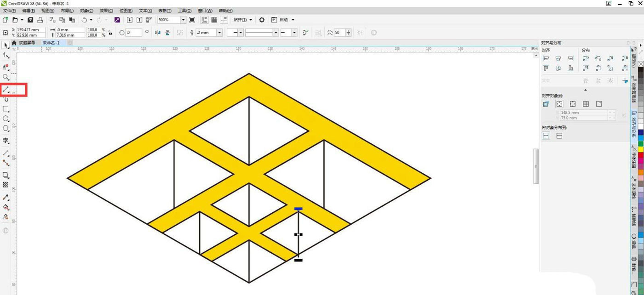Open the 效果 menu
Screen dimensions: 644x295
coord(106,11)
